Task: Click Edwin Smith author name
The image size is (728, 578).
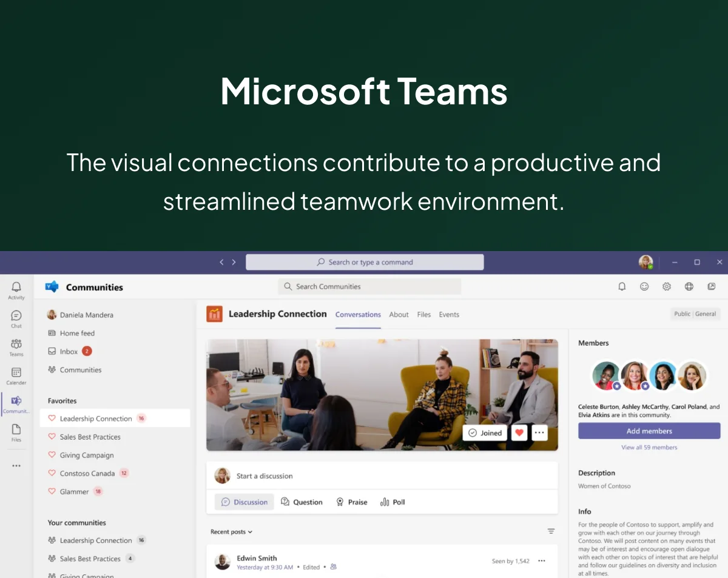Action: pyautogui.click(x=257, y=558)
